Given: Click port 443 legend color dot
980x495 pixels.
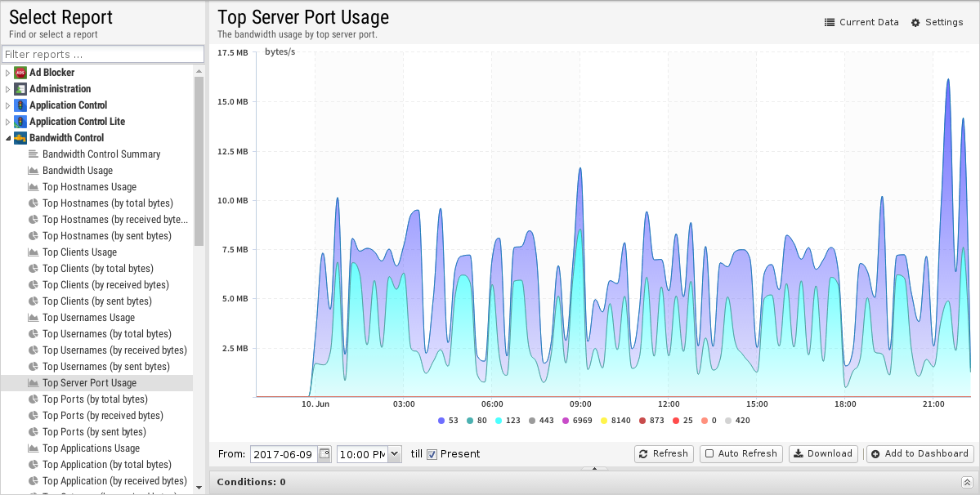Looking at the screenshot, I should pos(532,421).
